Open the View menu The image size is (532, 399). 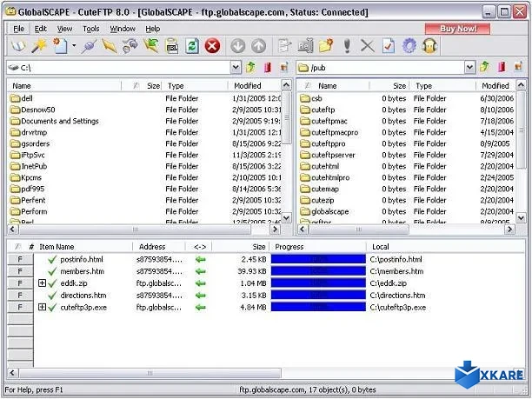[64, 29]
